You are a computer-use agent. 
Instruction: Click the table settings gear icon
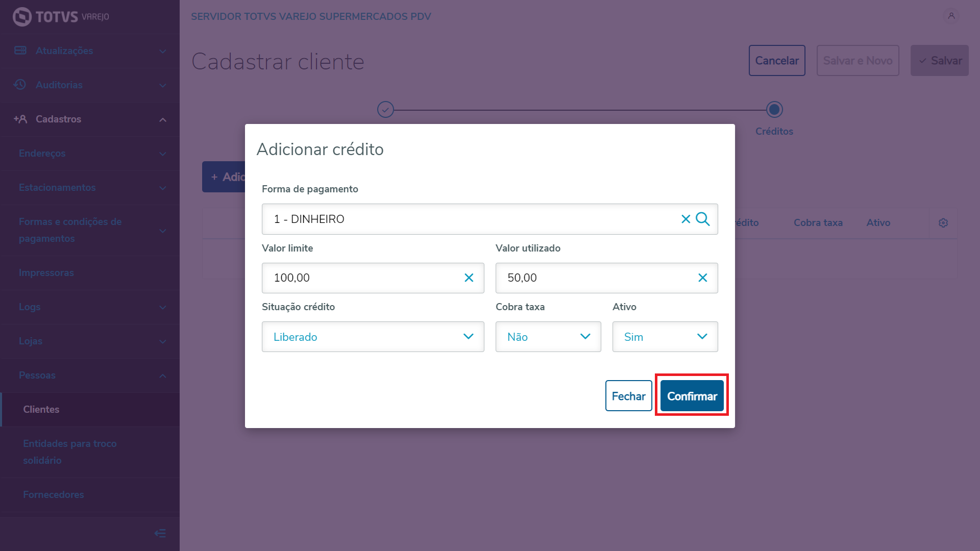(x=943, y=223)
